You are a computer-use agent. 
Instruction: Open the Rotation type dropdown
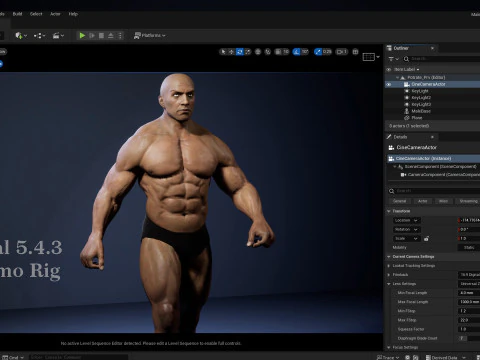(x=407, y=230)
